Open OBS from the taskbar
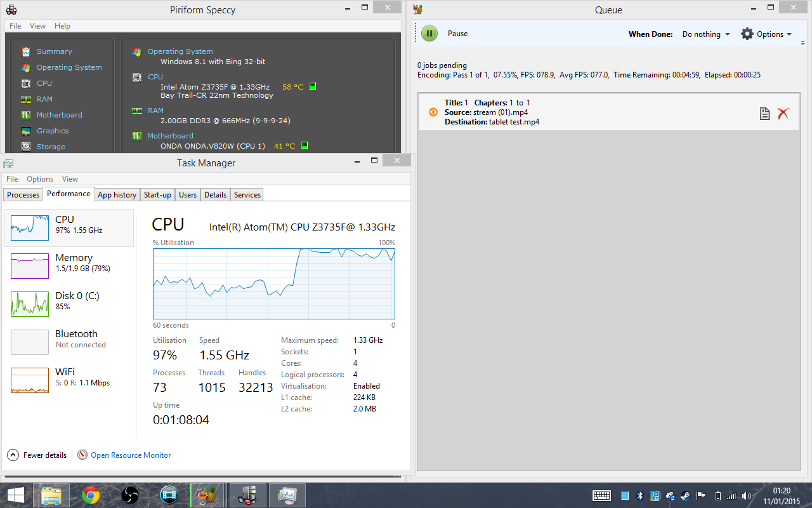812x508 pixels. (130, 495)
